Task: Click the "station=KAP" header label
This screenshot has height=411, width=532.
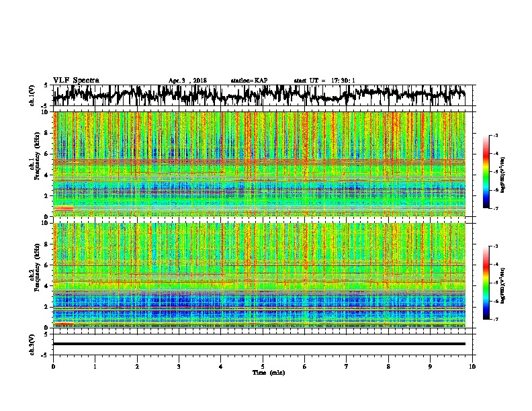Action: (x=249, y=81)
